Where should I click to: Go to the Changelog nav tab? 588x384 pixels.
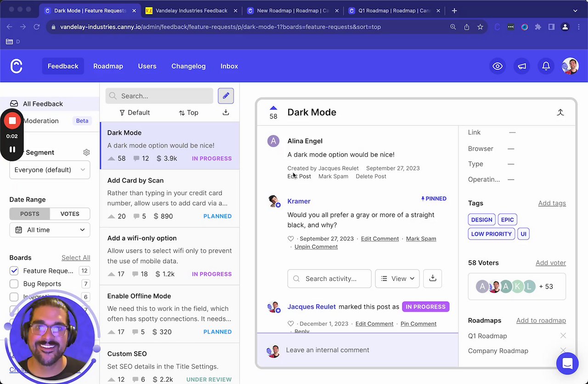click(x=188, y=66)
